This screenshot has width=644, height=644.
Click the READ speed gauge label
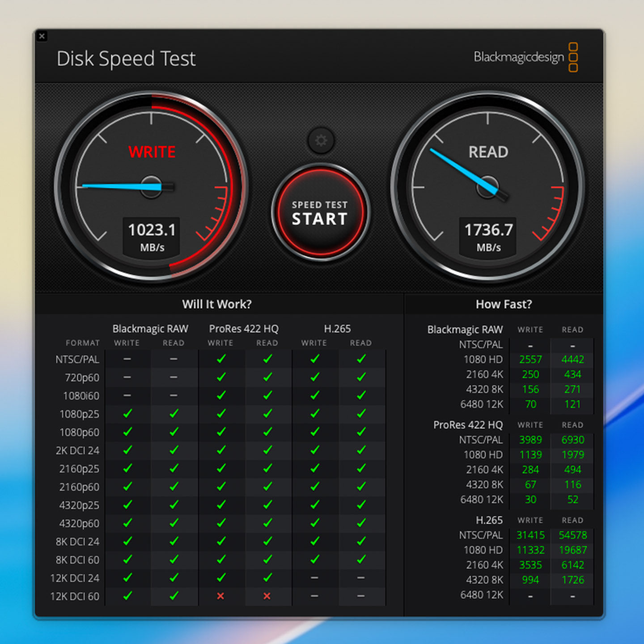pyautogui.click(x=488, y=152)
